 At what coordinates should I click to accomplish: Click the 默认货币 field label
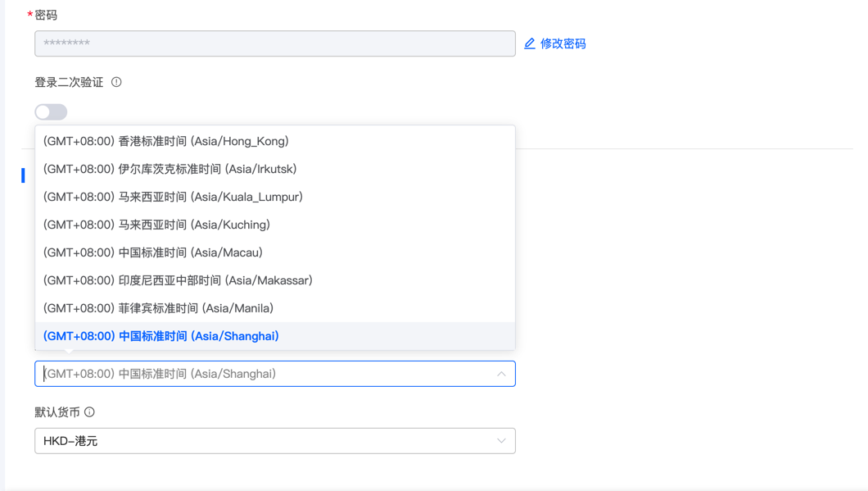coord(57,412)
